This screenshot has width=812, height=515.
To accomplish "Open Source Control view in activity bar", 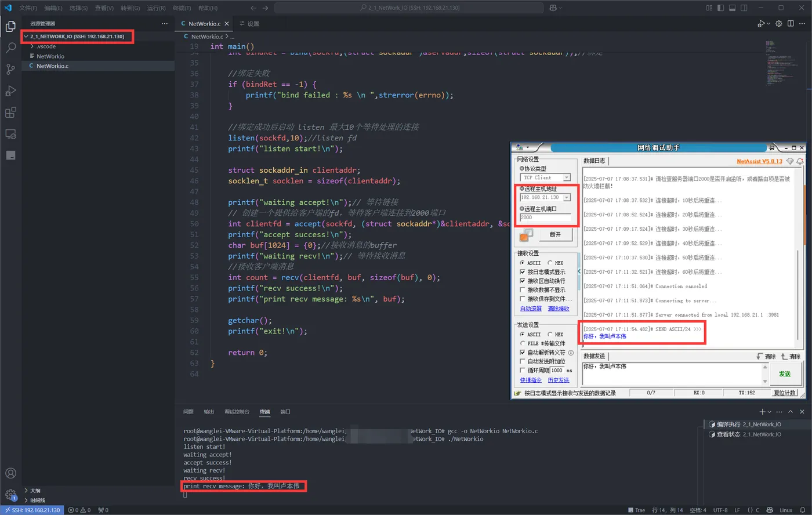I will click(x=10, y=70).
